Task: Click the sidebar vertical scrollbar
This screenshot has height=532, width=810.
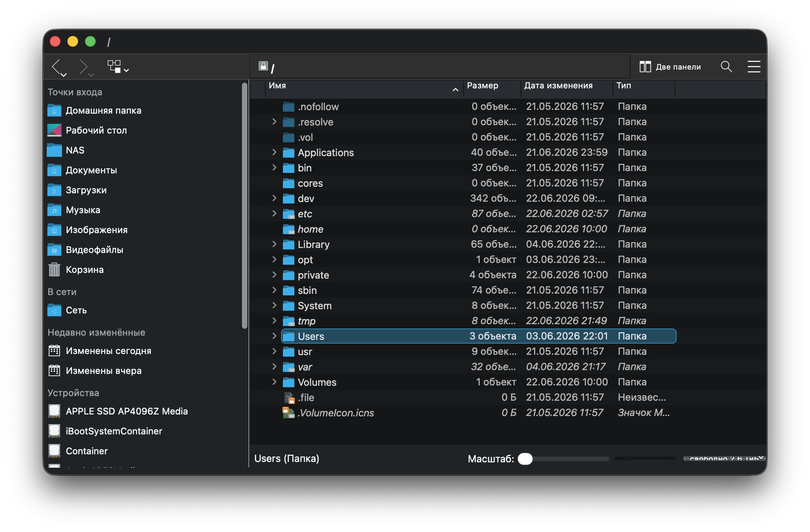Action: (245, 206)
